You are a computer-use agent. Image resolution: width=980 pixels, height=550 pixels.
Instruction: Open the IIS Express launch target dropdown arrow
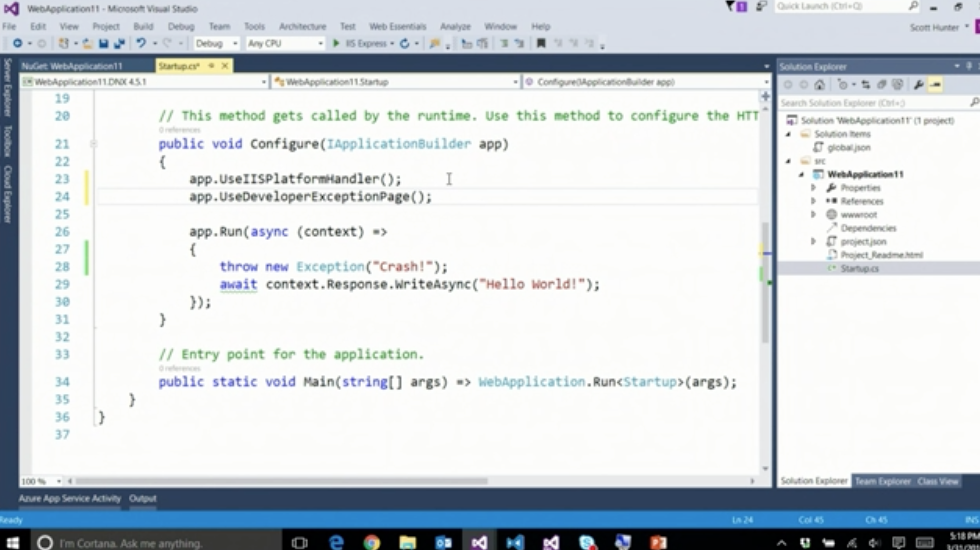(392, 44)
